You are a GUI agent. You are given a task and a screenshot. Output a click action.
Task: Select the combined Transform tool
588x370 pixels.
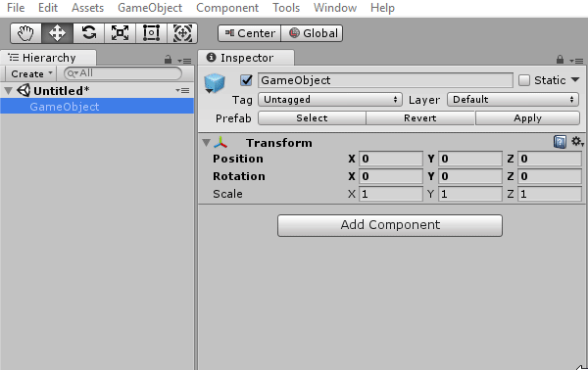tap(182, 33)
